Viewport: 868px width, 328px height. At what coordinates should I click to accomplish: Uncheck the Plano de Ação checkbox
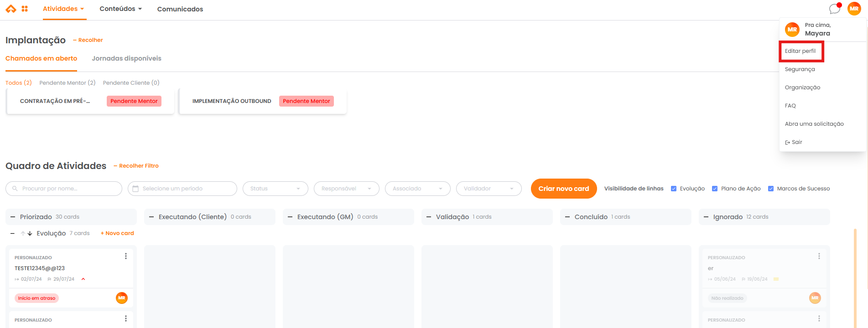tap(715, 189)
